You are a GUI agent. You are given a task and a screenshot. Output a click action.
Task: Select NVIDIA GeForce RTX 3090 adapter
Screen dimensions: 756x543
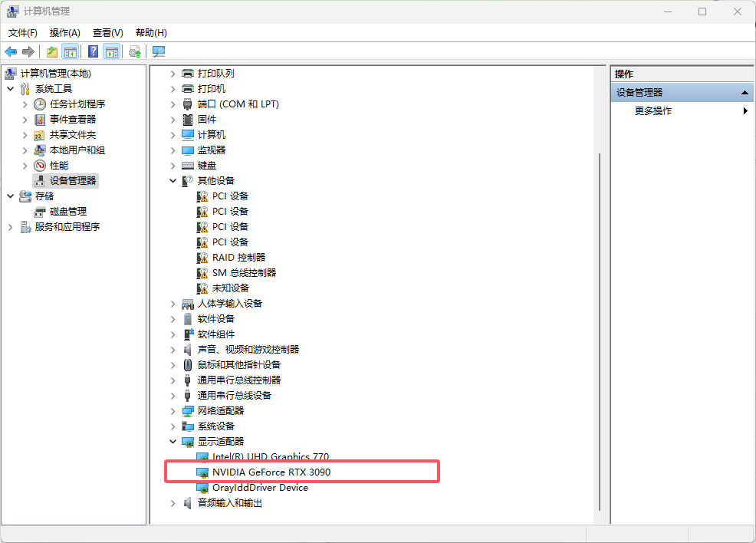coord(271,472)
